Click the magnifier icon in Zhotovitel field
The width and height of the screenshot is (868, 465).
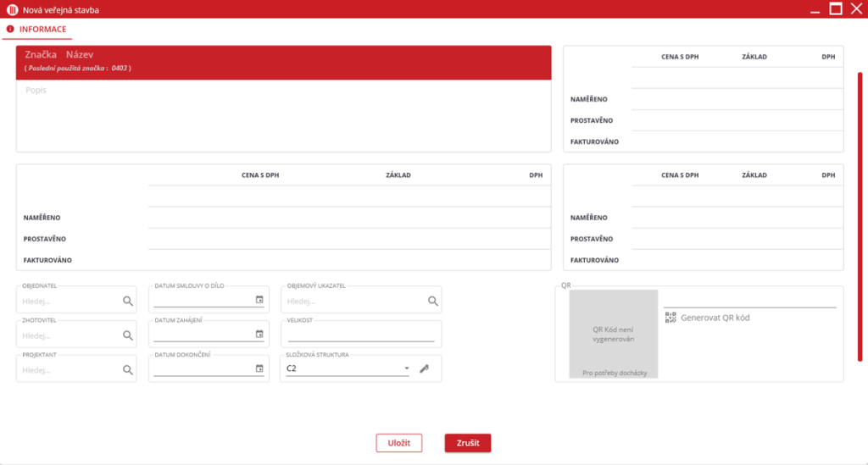tap(128, 335)
